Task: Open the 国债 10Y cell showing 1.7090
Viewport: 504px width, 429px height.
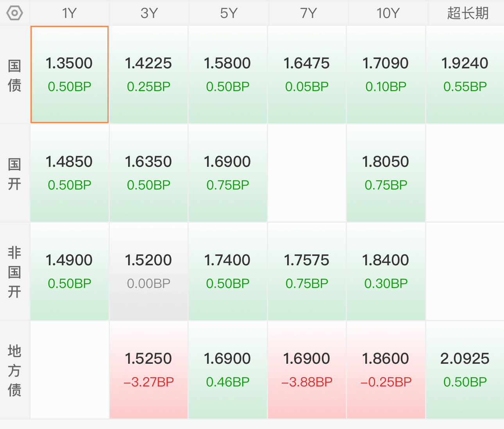Action: (x=386, y=75)
